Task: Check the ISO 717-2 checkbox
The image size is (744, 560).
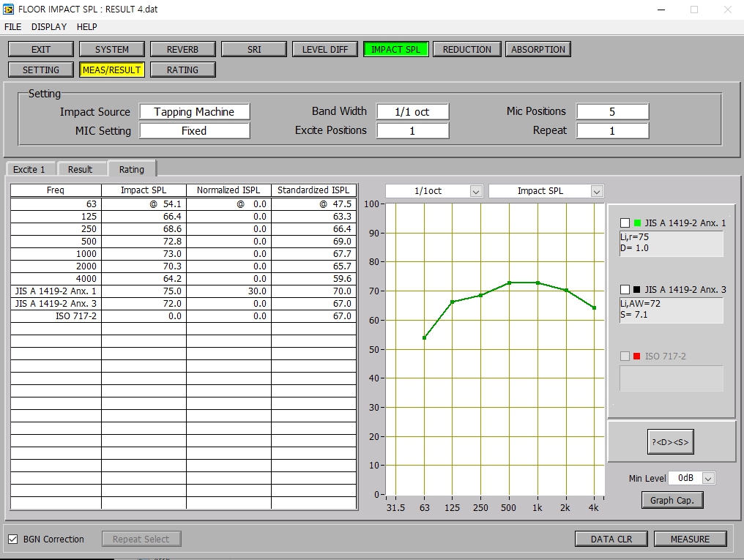Action: click(625, 356)
